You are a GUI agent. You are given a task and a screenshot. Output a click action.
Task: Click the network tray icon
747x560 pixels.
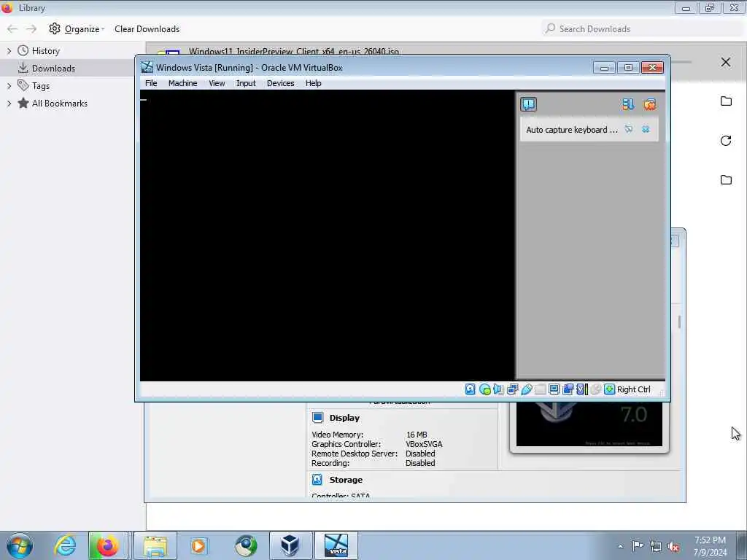[656, 546]
